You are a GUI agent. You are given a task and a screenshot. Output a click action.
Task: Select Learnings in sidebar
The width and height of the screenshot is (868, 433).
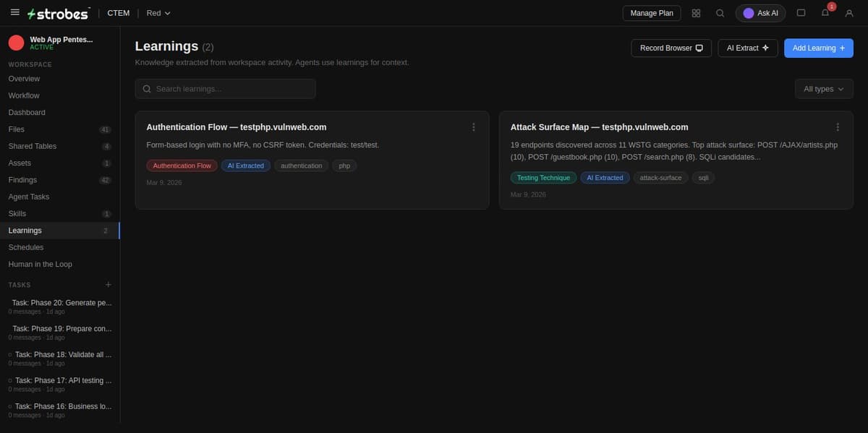coord(60,231)
